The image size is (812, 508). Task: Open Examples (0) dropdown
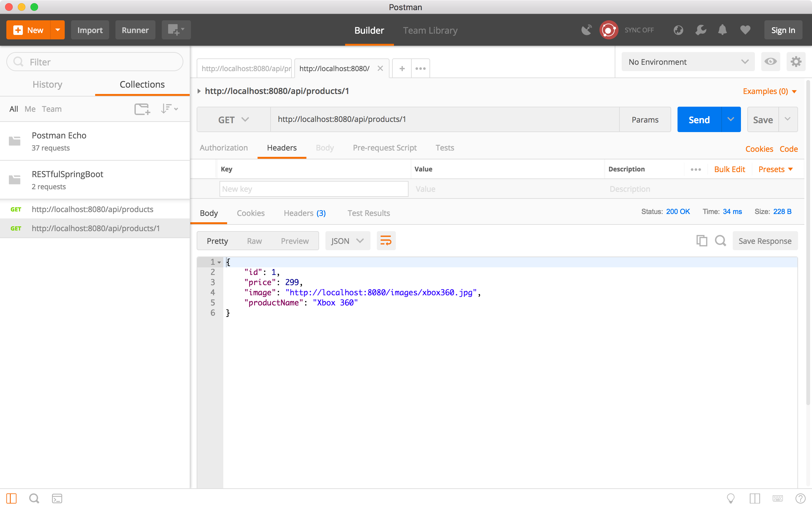coord(769,91)
